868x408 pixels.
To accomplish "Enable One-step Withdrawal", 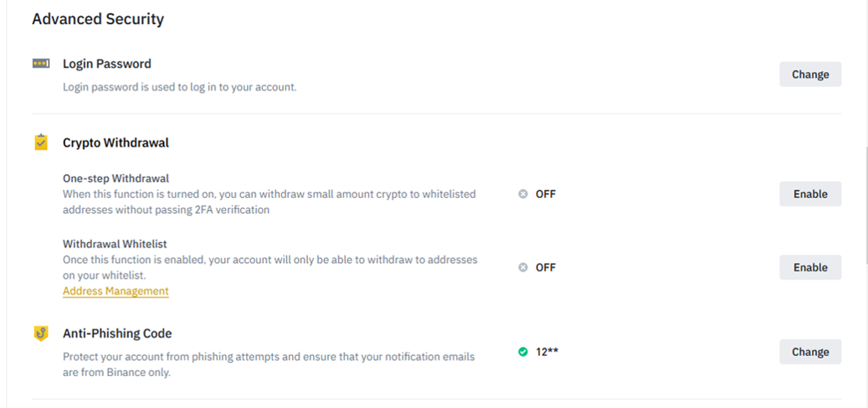I will [x=810, y=194].
